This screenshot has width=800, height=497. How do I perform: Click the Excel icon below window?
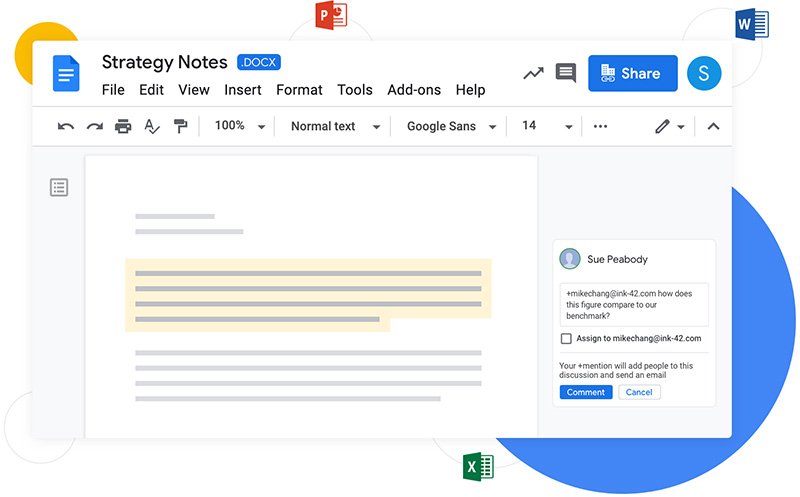point(478,466)
